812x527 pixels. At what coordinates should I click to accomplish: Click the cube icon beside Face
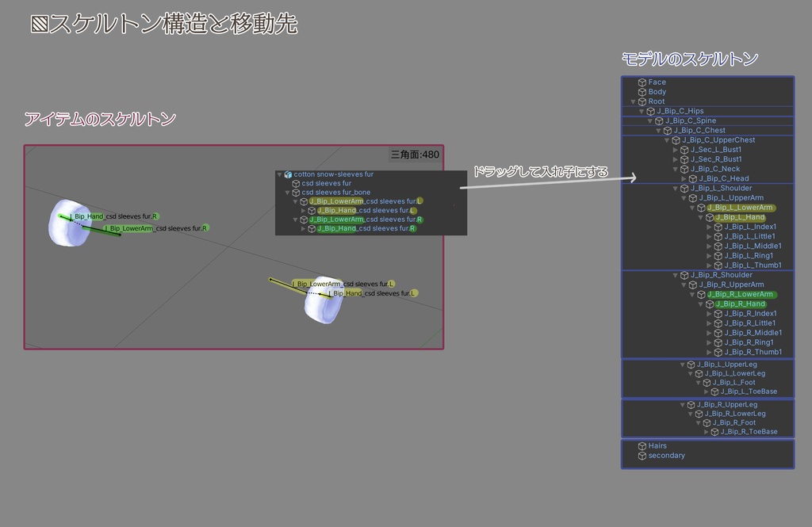pos(642,82)
